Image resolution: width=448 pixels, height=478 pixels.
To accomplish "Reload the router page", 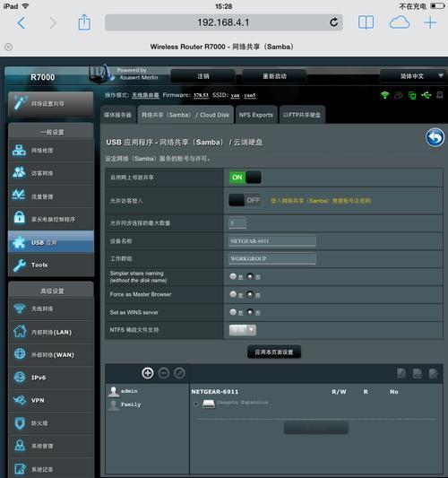I will coord(334,22).
